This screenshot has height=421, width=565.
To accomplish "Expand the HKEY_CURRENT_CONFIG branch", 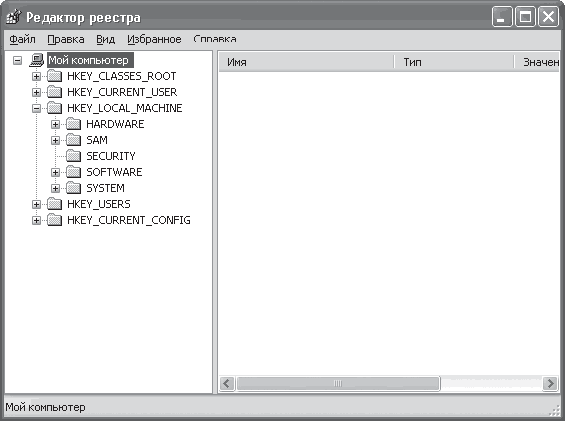I will click(x=36, y=220).
